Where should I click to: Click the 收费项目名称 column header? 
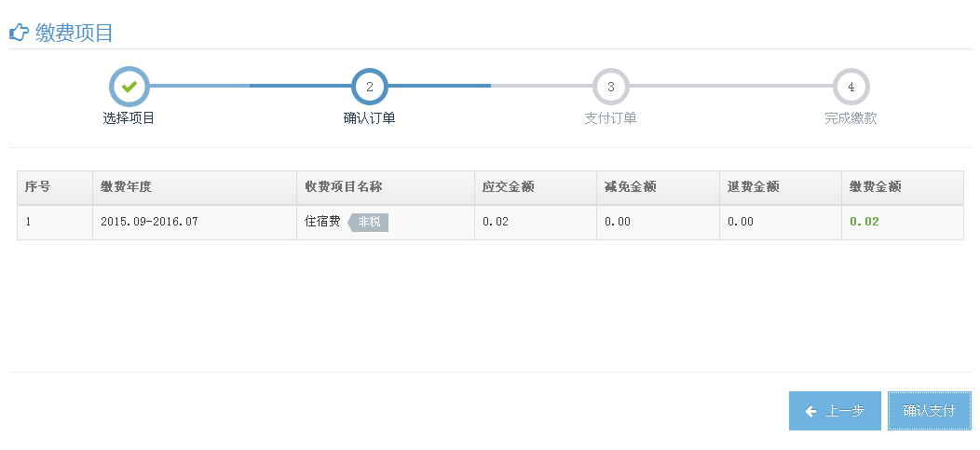344,186
